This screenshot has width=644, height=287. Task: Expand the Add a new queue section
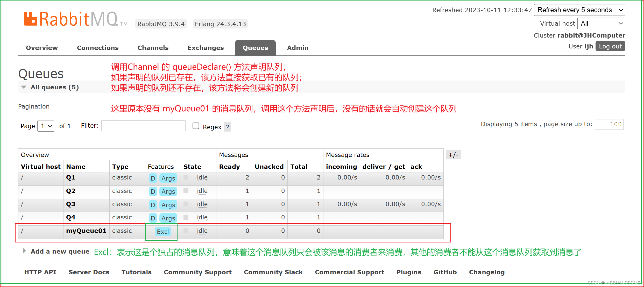click(x=56, y=251)
